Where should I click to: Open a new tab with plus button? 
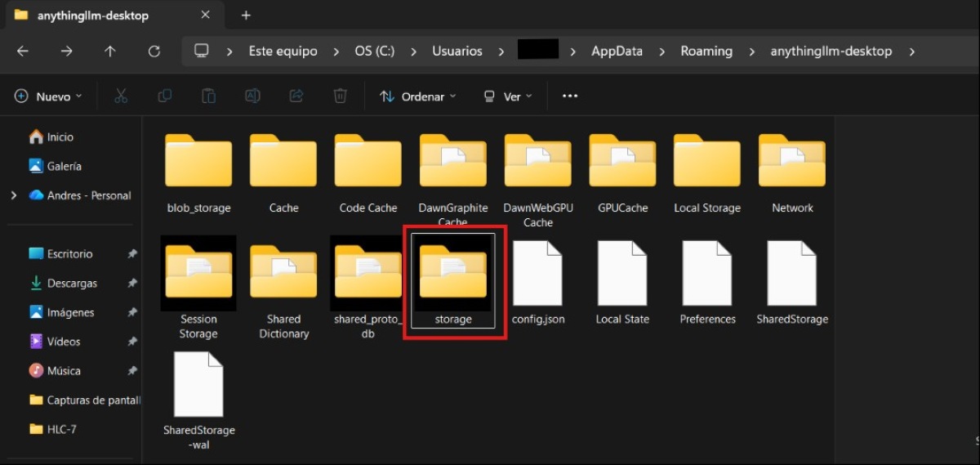(x=246, y=16)
